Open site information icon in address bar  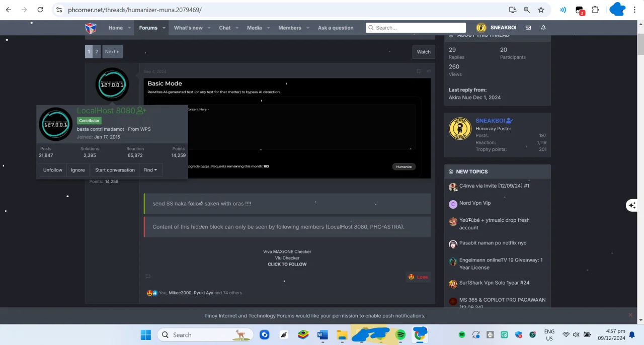pyautogui.click(x=59, y=10)
